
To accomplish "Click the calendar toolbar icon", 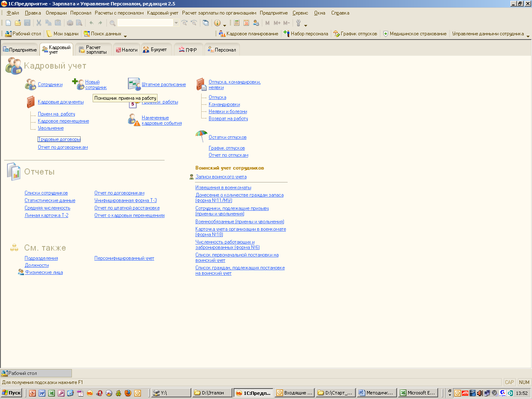I will (246, 23).
